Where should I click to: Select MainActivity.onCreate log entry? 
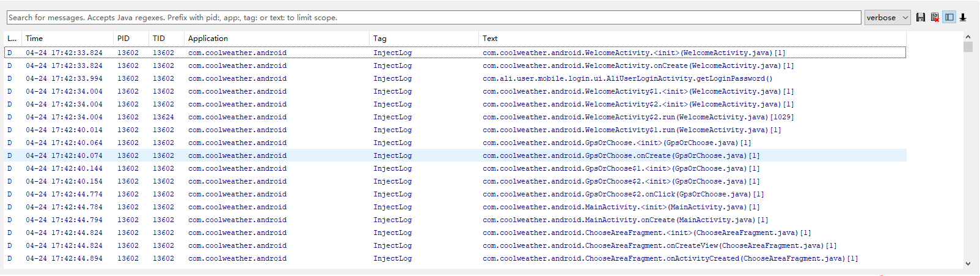(455, 220)
